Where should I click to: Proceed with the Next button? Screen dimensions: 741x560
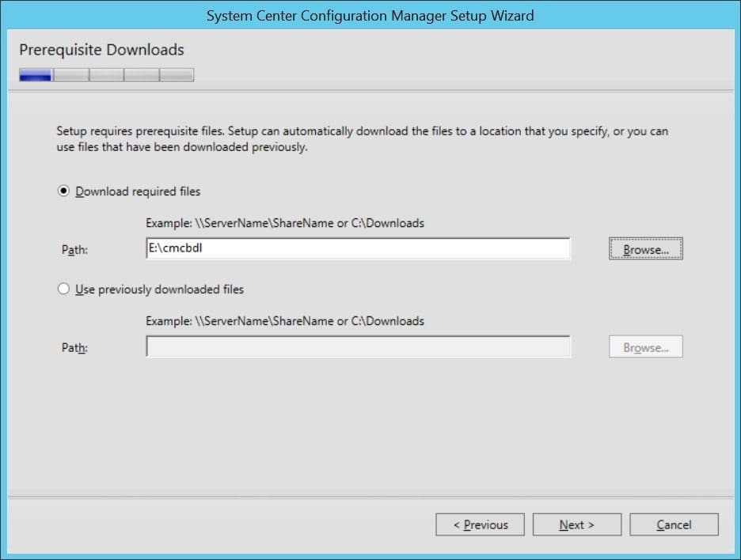(577, 524)
